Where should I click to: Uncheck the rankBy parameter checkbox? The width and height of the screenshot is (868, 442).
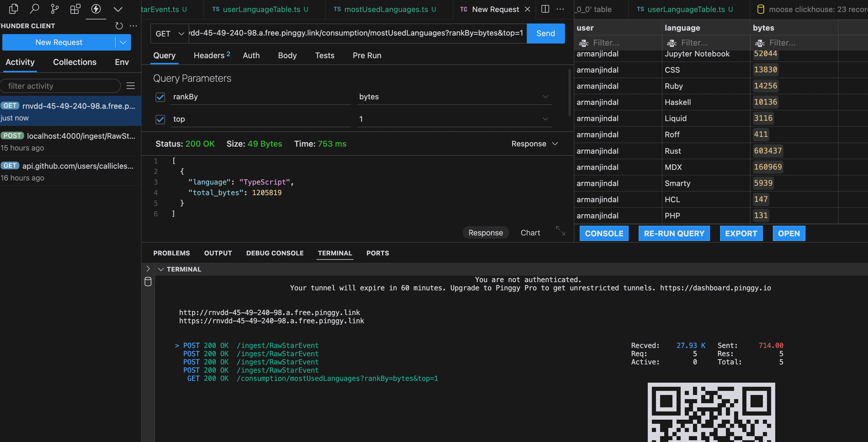160,97
